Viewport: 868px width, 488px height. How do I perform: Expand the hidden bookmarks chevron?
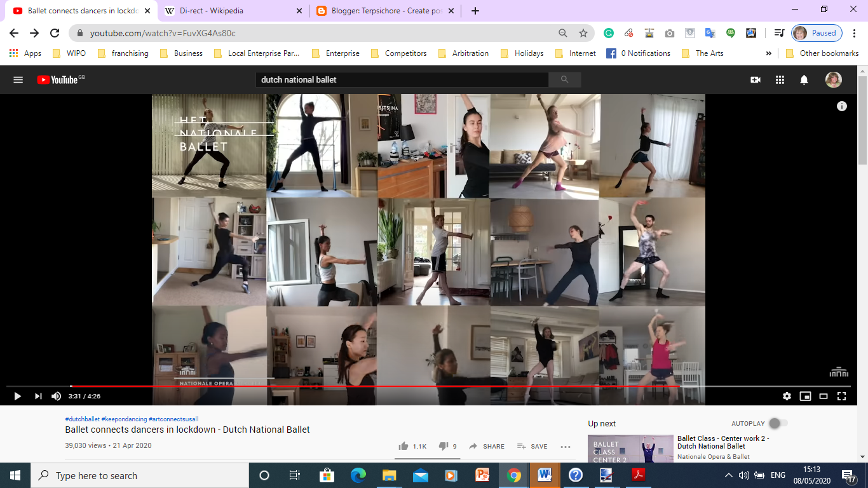click(769, 53)
